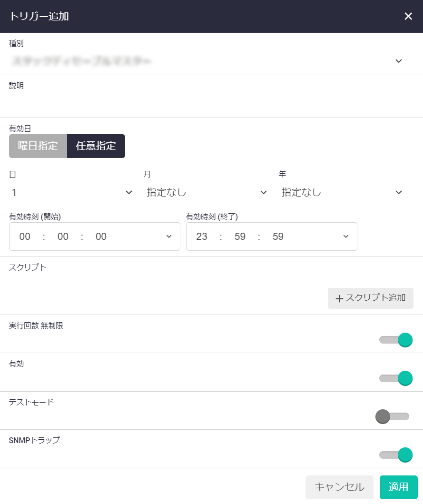
Task: Click the plus icon for スクリプト追加
Action: pos(339,298)
